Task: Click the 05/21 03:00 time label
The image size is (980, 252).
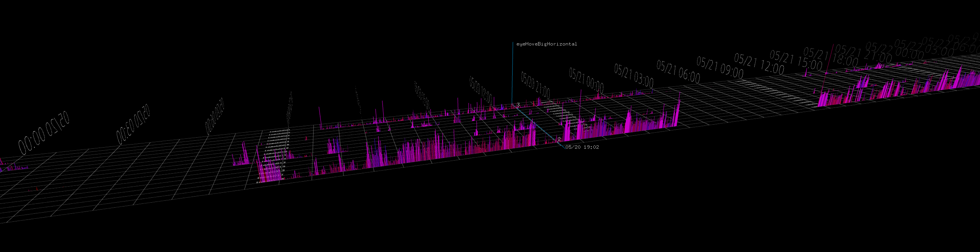Action: [634, 76]
